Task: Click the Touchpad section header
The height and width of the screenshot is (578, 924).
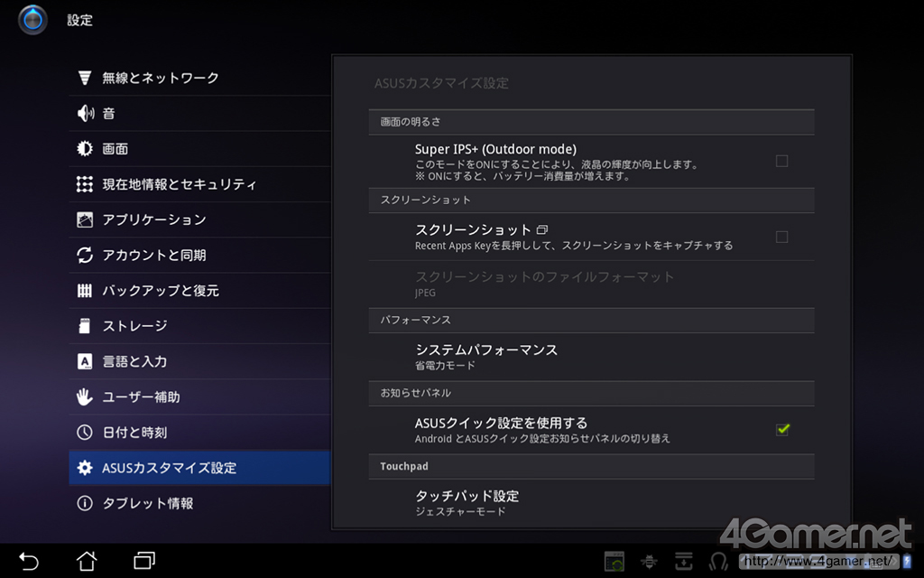Action: [x=592, y=466]
